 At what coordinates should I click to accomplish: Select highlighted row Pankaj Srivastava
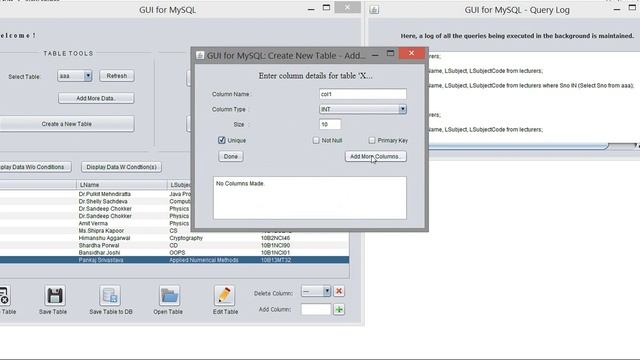point(174,260)
